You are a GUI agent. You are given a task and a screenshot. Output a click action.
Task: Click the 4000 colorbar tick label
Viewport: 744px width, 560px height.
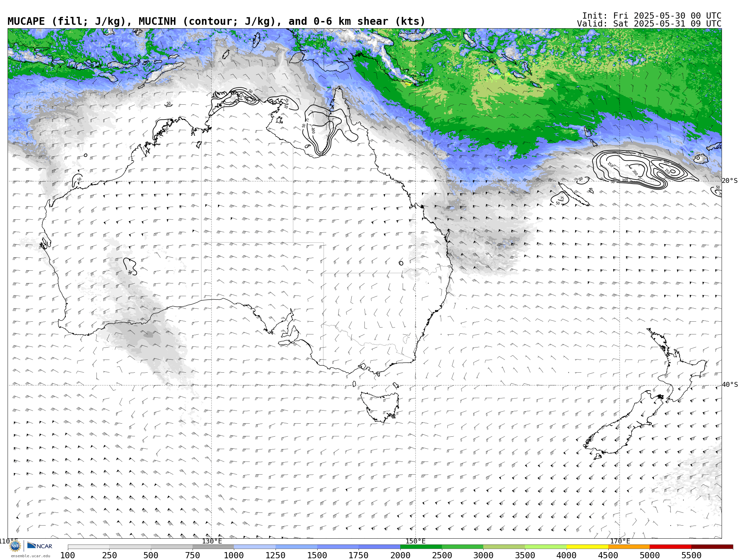(567, 555)
